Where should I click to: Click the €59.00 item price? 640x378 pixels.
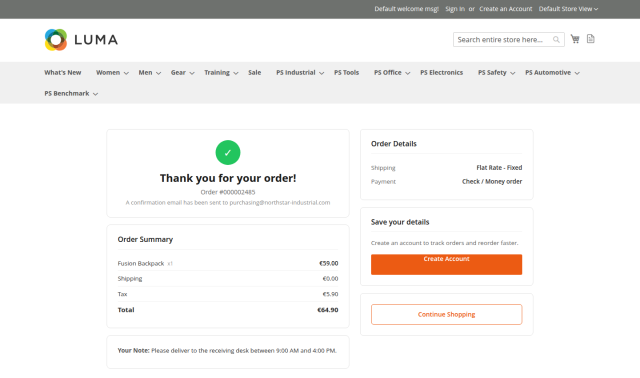tap(329, 263)
